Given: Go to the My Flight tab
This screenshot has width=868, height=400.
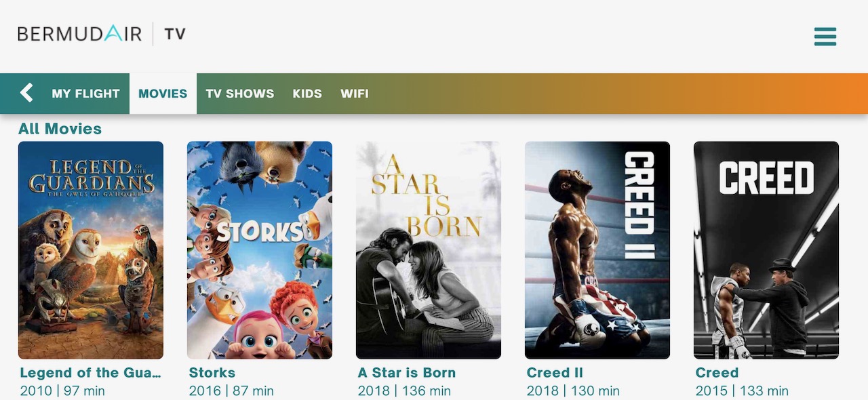Looking at the screenshot, I should [85, 94].
